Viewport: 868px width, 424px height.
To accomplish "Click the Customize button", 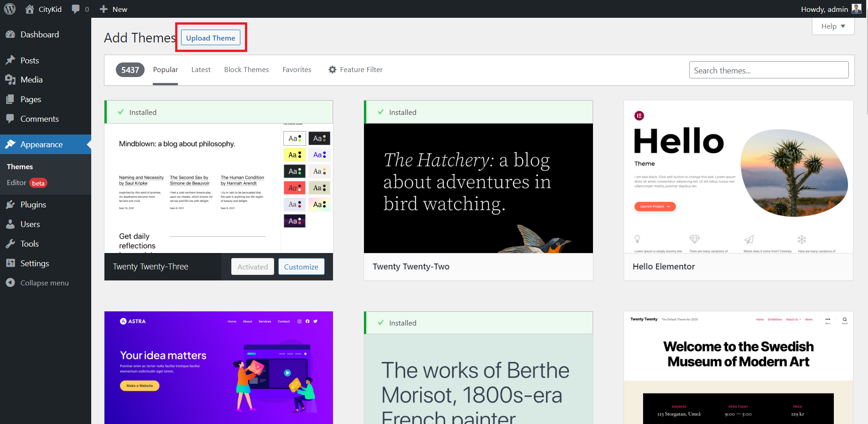I will (301, 267).
